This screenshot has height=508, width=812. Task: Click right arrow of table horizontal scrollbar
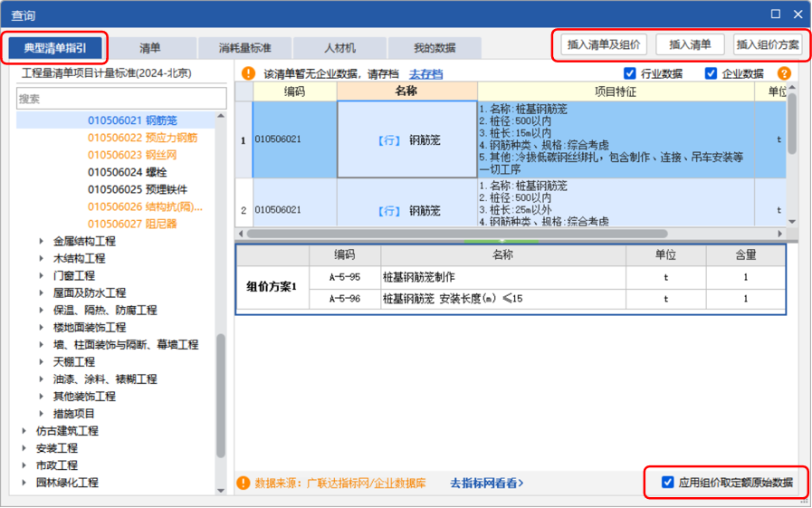coord(780,234)
